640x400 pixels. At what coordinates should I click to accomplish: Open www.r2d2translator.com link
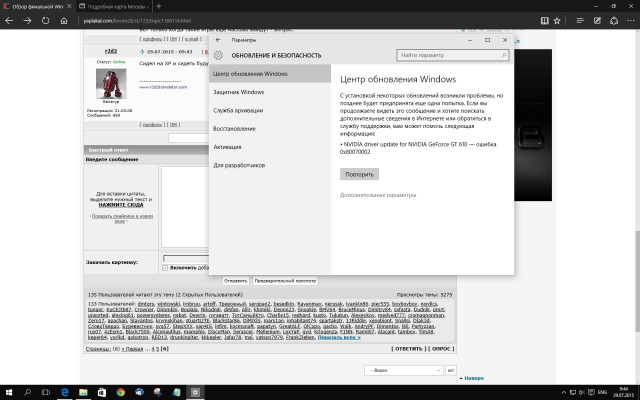(163, 87)
